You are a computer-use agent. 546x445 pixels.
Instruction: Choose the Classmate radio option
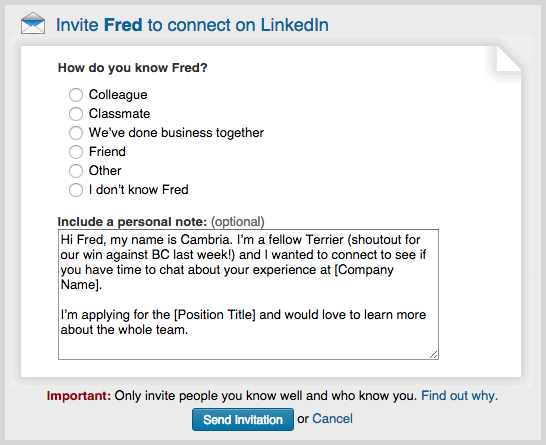tap(76, 114)
